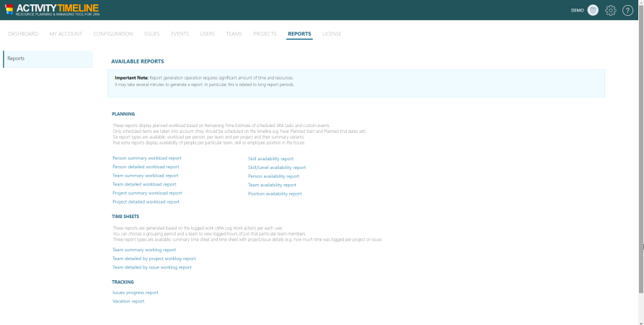Select the License tab
This screenshot has height=325, width=644.
click(332, 34)
